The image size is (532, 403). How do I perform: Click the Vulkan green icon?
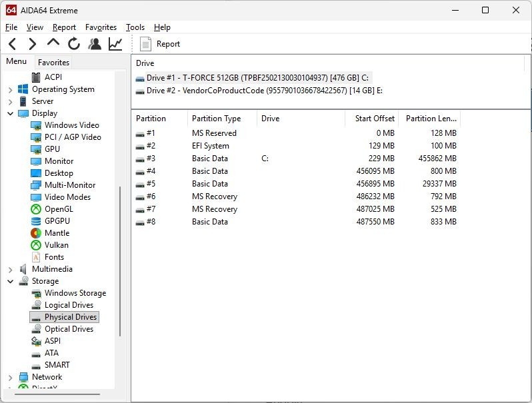click(x=36, y=245)
